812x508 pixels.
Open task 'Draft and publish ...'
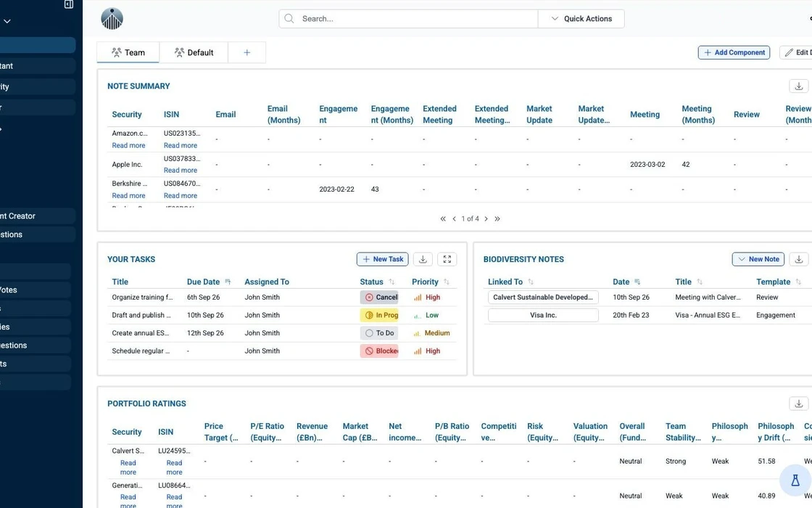click(x=141, y=315)
